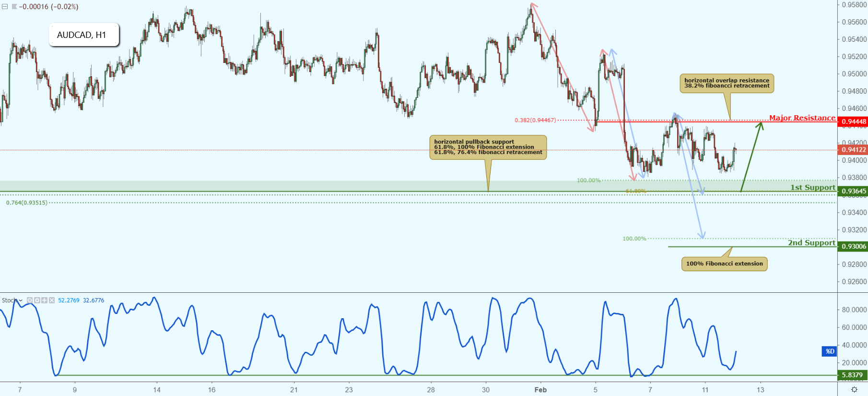
Task: Select the 100% Fibonacci extension callout
Action: pos(724,264)
